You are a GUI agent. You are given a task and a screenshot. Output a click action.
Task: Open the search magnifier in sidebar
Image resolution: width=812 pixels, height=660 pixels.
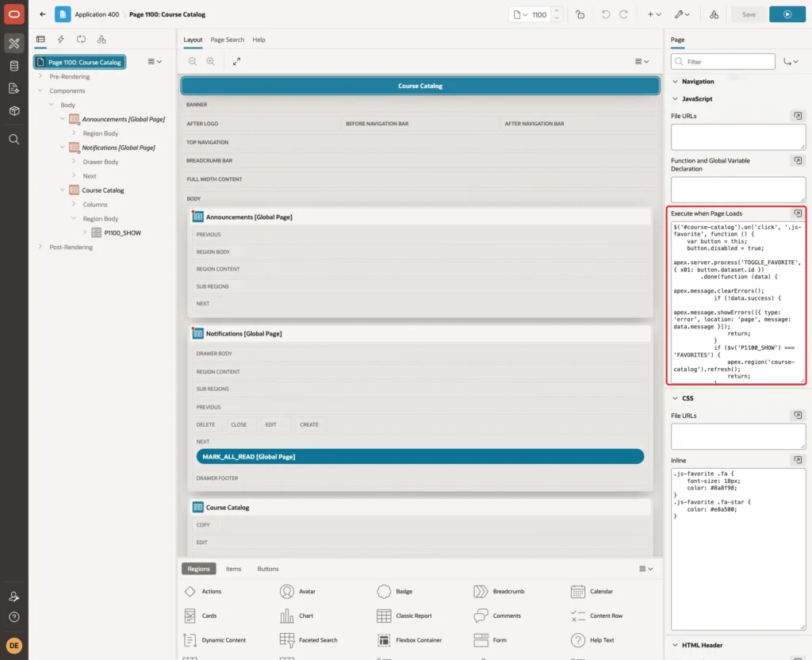[14, 139]
